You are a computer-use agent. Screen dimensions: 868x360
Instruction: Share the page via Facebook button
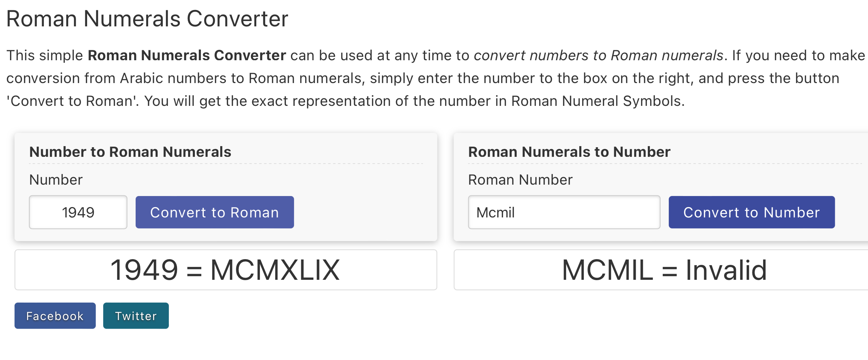pos(55,316)
